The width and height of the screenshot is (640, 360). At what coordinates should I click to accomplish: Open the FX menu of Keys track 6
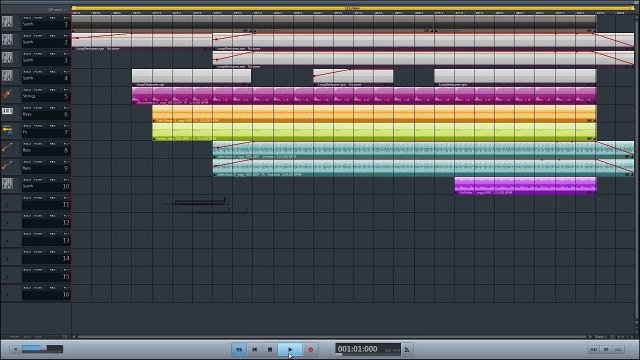(66, 108)
